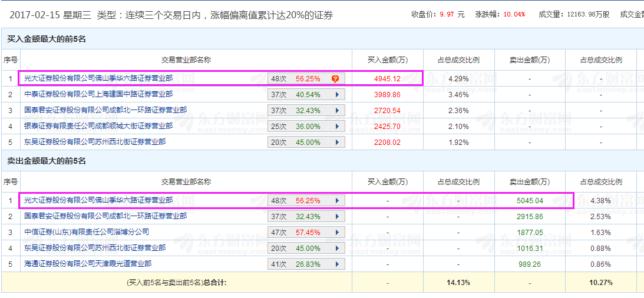Viewport: 644px width, 298px height.
Task: Open 中信证券(山东)淄博分公司 link
Action: tap(87, 232)
